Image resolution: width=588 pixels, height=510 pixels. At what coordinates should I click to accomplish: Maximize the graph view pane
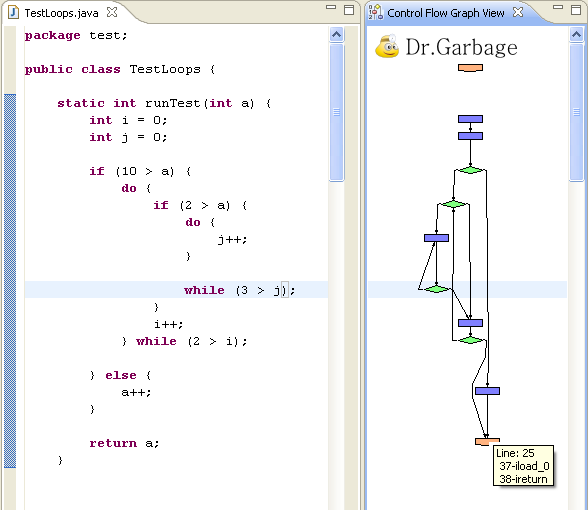click(x=576, y=10)
